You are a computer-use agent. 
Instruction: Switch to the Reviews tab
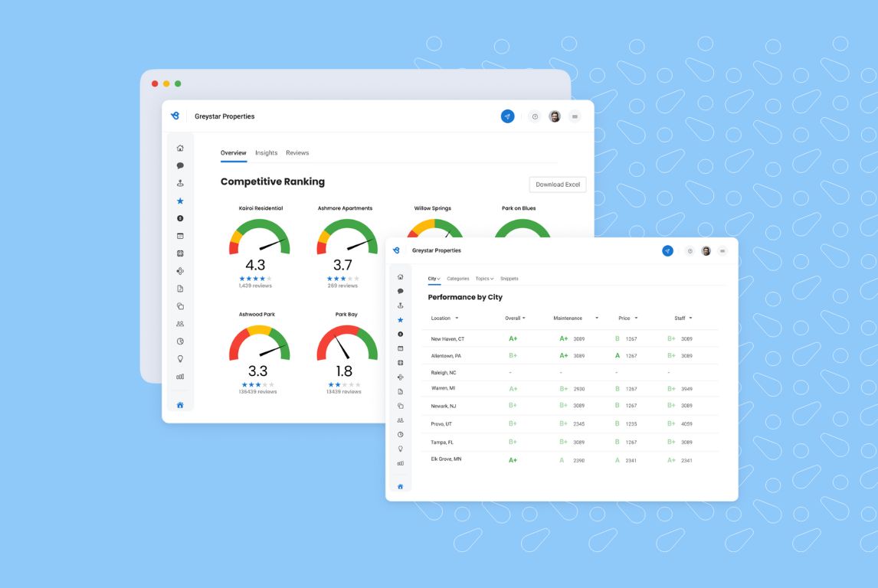(x=297, y=152)
